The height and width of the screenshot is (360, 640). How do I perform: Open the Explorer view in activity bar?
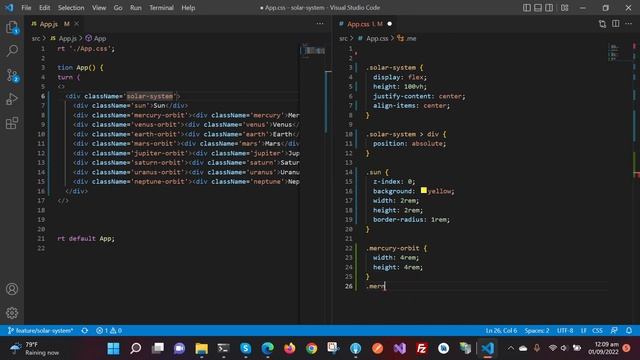12,28
